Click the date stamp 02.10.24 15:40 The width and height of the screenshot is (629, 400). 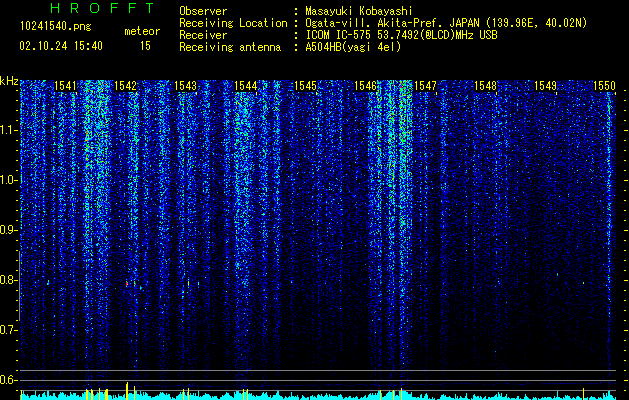click(x=61, y=46)
